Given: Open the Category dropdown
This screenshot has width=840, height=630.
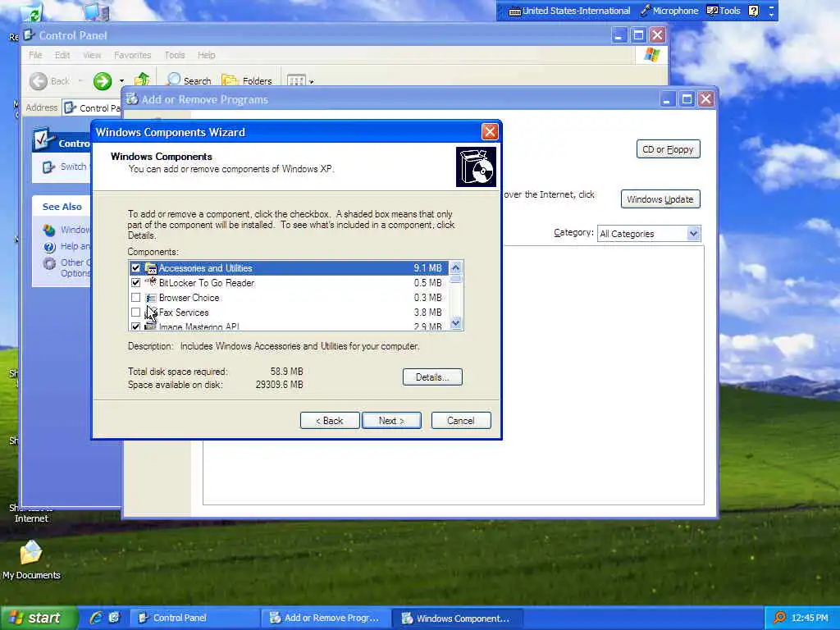Looking at the screenshot, I should 694,234.
